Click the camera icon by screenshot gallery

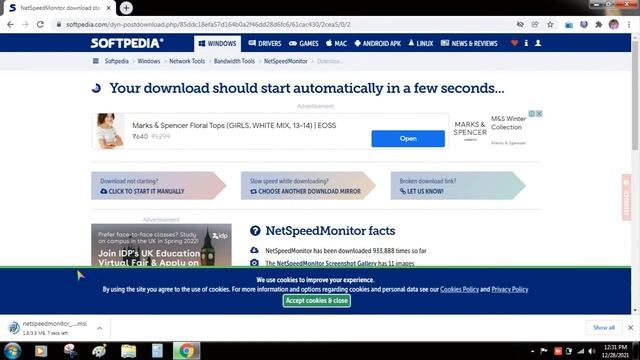[254, 263]
